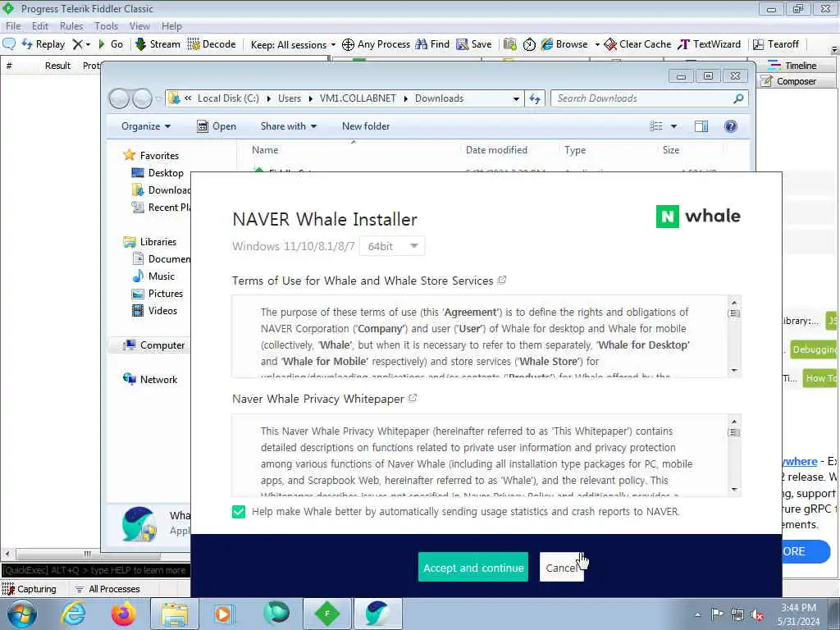Click All Processes filter in status bar
Image resolution: width=840 pixels, height=630 pixels.
pyautogui.click(x=107, y=589)
